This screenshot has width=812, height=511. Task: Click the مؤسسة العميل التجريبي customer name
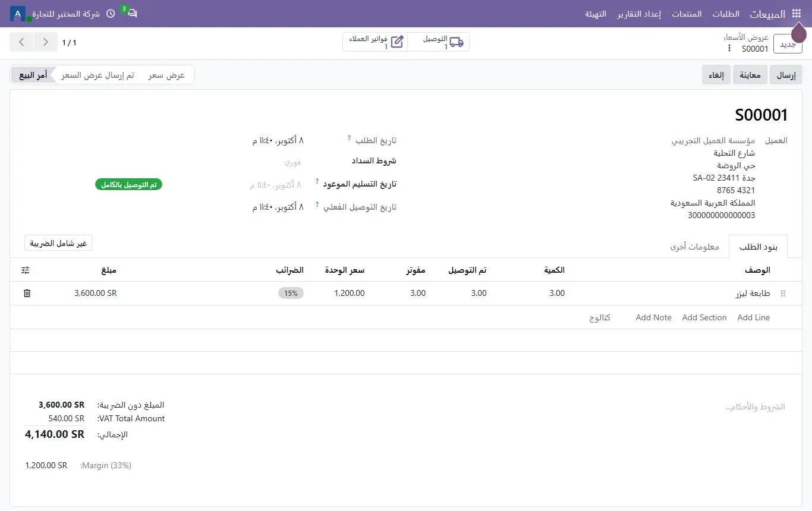(713, 141)
